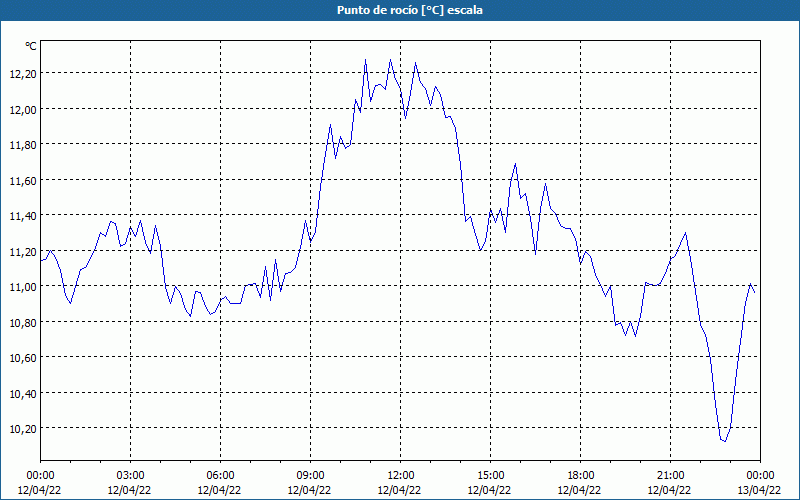
Task: Pick the 12/04/22 date under 18:00
Action: pos(580,490)
